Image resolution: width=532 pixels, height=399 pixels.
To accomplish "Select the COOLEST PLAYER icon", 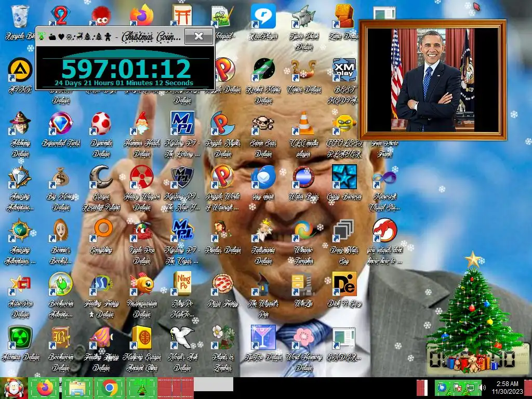I will [344, 123].
